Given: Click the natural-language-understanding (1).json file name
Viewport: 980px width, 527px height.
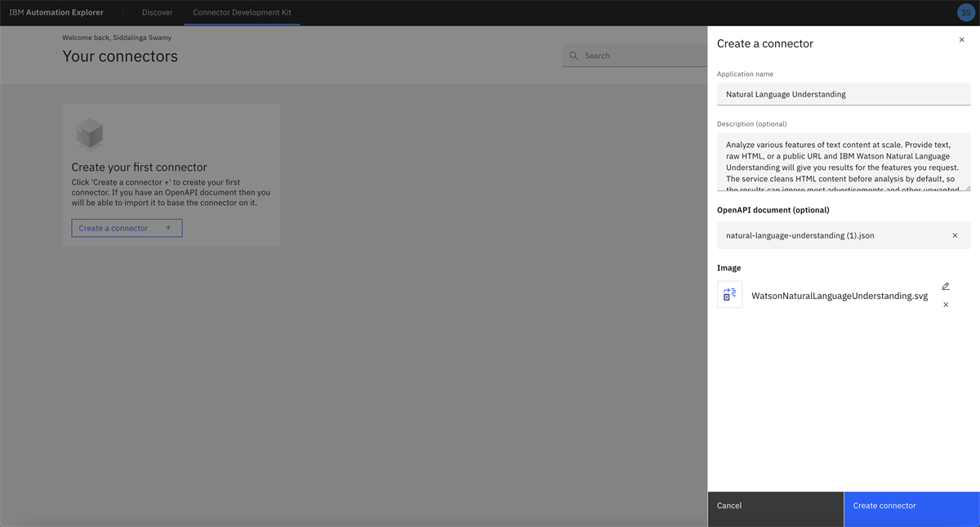Looking at the screenshot, I should [x=800, y=235].
